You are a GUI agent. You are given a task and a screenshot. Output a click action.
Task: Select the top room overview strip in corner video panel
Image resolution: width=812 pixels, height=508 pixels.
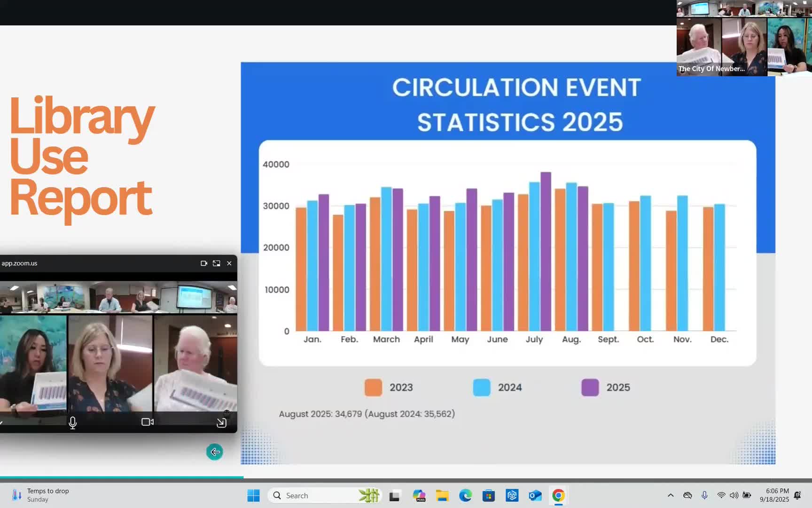click(x=744, y=8)
